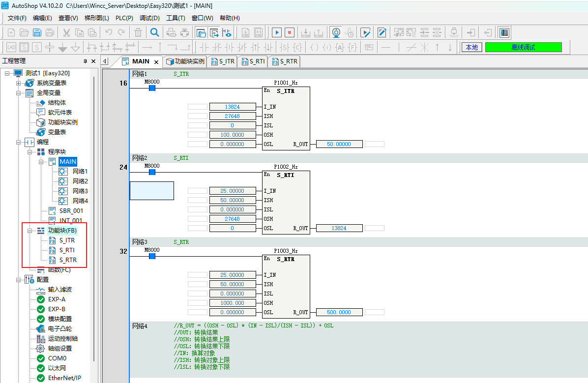Click the S_ITR function block icon in tree
The height and width of the screenshot is (383, 588).
pyautogui.click(x=52, y=240)
